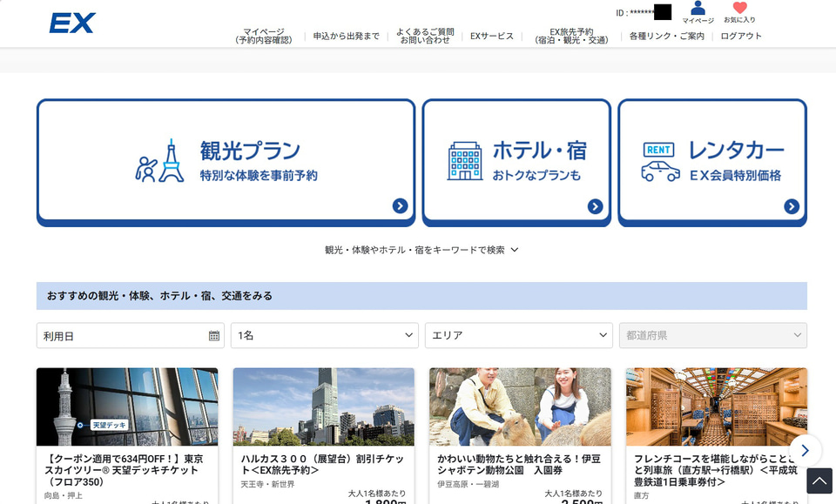Click arrow circle on レンタカー card
Image resolution: width=836 pixels, height=504 pixels.
click(x=792, y=206)
